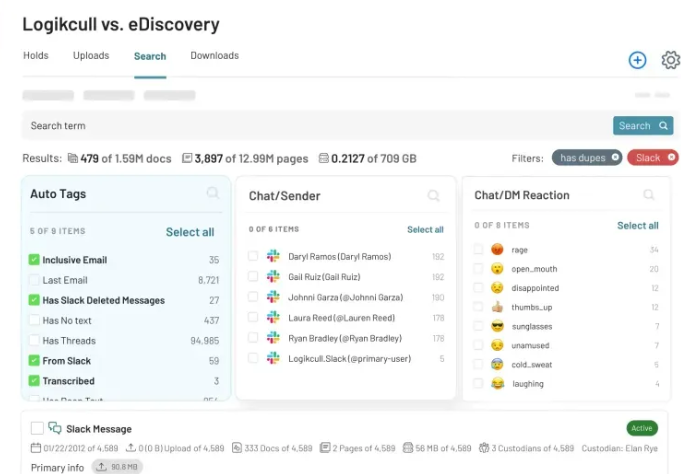The height and width of the screenshot is (474, 681).
Task: Check the Gail Ruiz sender checkbox
Action: (x=253, y=276)
